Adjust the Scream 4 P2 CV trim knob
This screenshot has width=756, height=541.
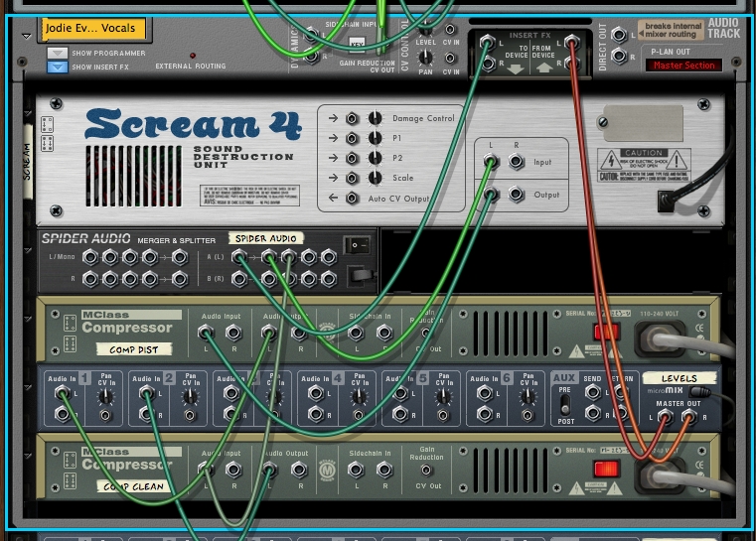(376, 158)
